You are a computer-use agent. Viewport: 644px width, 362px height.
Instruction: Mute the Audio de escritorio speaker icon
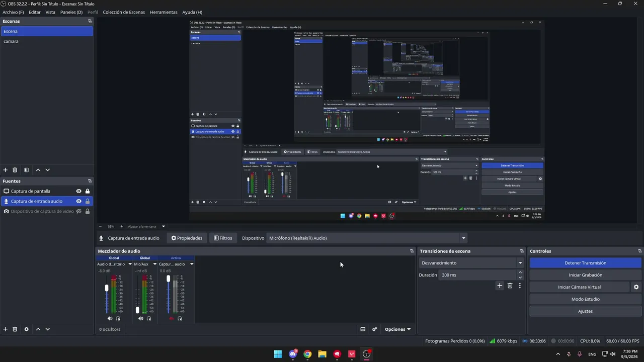tap(110, 318)
